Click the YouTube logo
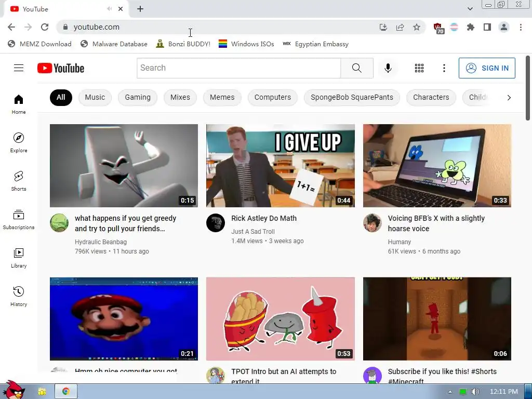The height and width of the screenshot is (399, 532). [x=61, y=68]
